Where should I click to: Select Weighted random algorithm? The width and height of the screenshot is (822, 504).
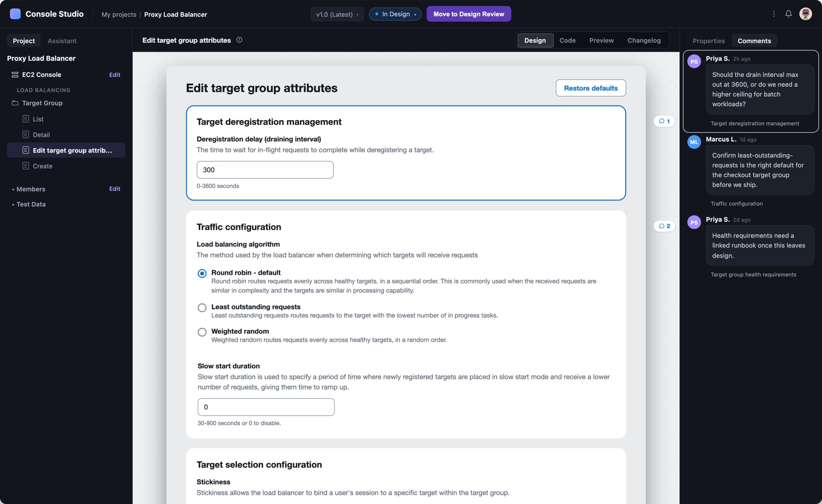(x=202, y=332)
